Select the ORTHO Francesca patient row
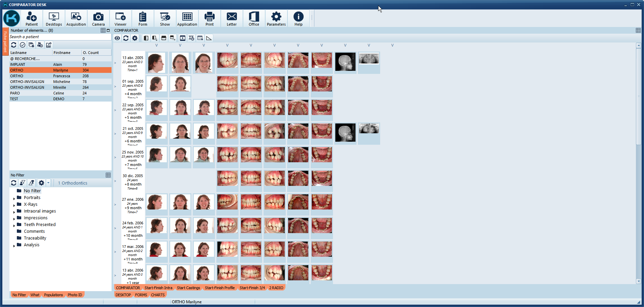644x307 pixels. (40, 76)
